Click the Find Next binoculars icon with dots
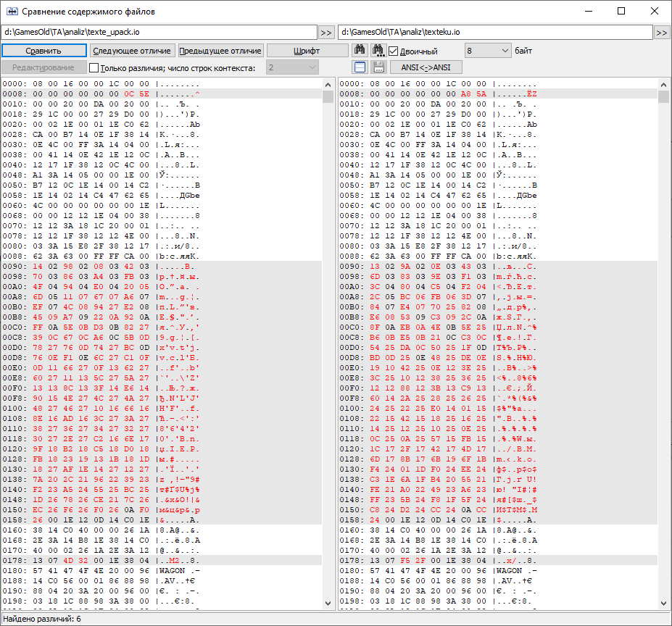This screenshot has height=626, width=672. click(x=378, y=51)
